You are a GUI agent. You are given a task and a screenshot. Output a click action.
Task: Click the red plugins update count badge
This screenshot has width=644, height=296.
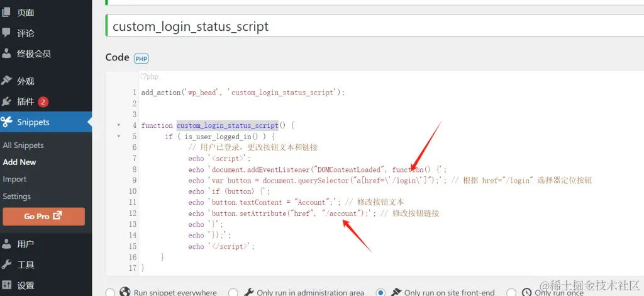[x=43, y=101]
